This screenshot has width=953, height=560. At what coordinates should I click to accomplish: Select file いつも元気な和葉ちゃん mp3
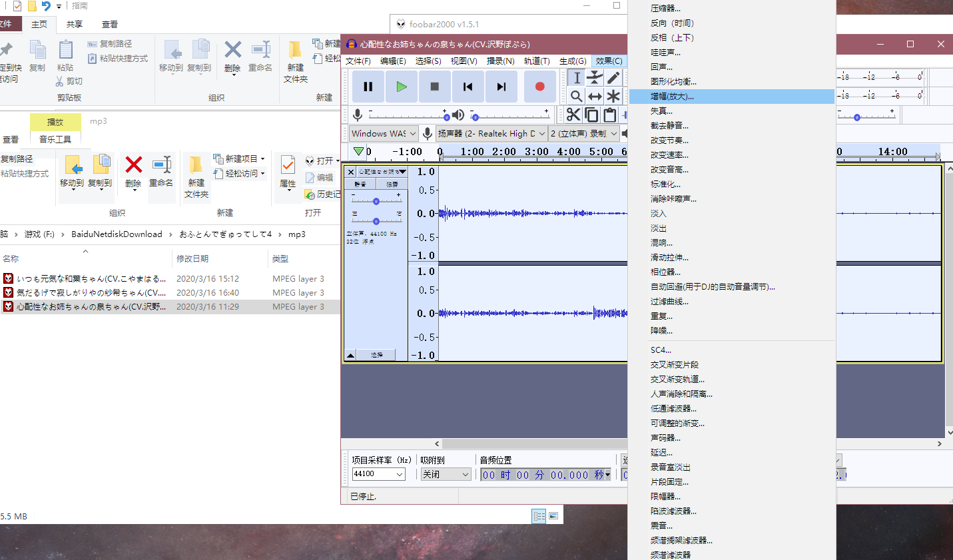pos(91,278)
